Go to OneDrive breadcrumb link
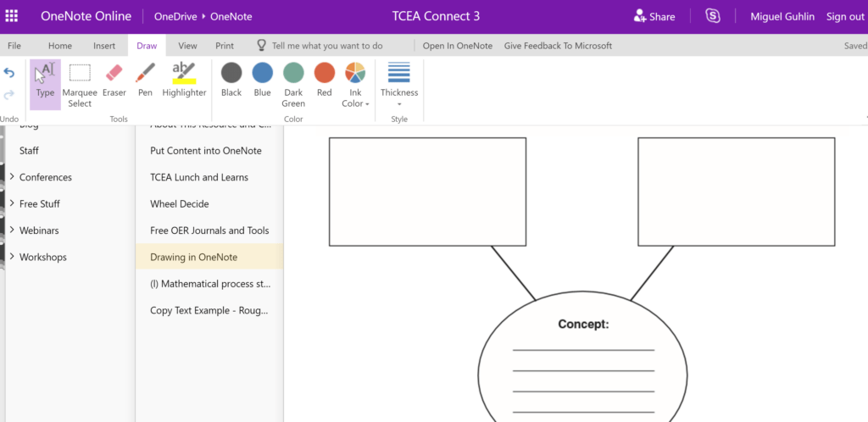 175,17
